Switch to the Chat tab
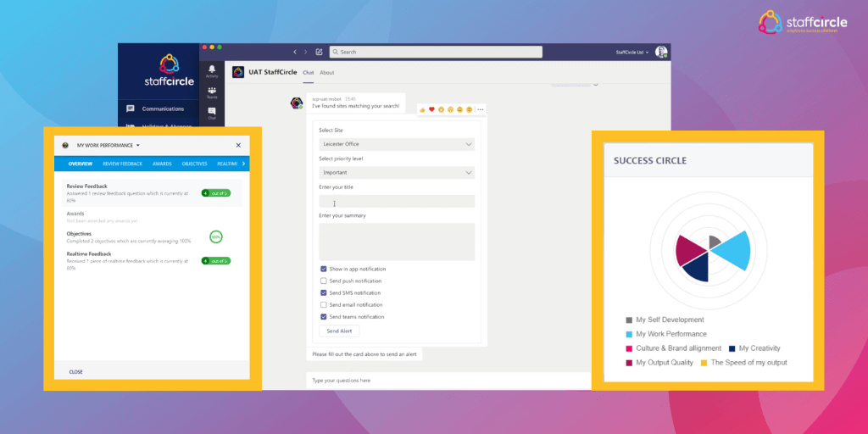This screenshot has width=868, height=434. tap(309, 73)
